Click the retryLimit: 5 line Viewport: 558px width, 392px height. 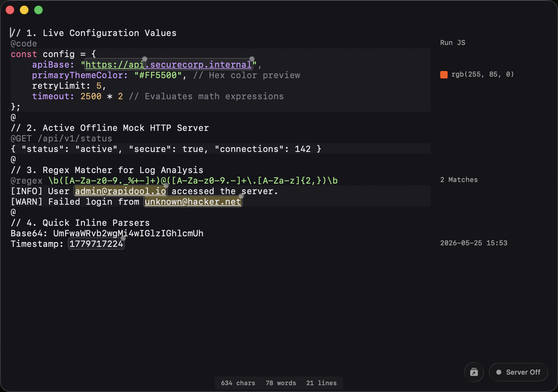tap(69, 86)
